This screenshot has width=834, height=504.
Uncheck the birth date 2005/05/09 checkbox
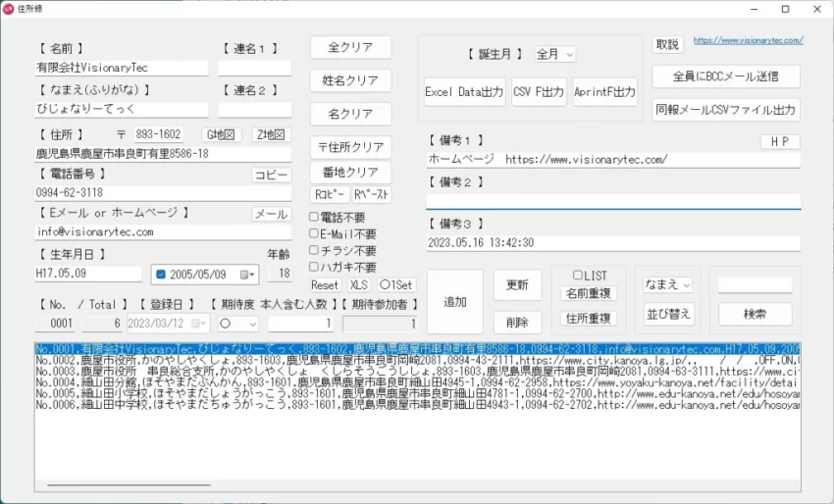(160, 276)
